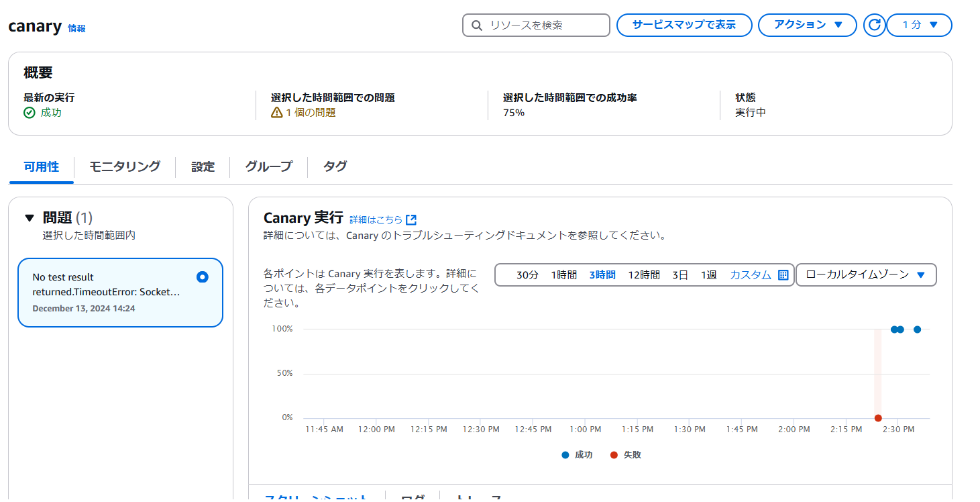Select the 1時間 time range
Screen dimensions: 980x502
pos(563,275)
